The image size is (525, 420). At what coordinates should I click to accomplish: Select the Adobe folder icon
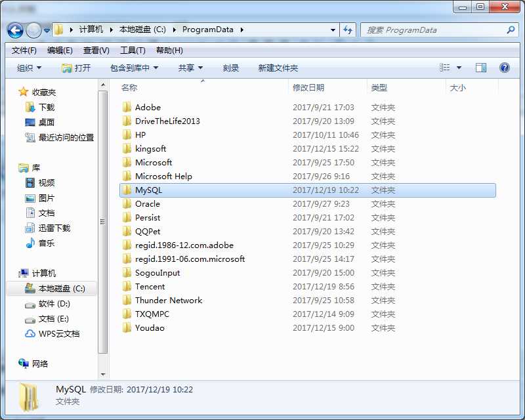coord(127,107)
